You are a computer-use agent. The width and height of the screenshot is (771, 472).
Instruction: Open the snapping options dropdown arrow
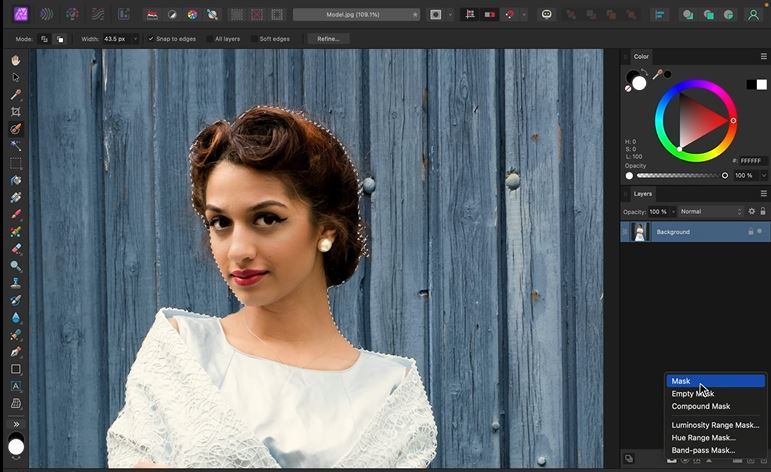point(524,15)
